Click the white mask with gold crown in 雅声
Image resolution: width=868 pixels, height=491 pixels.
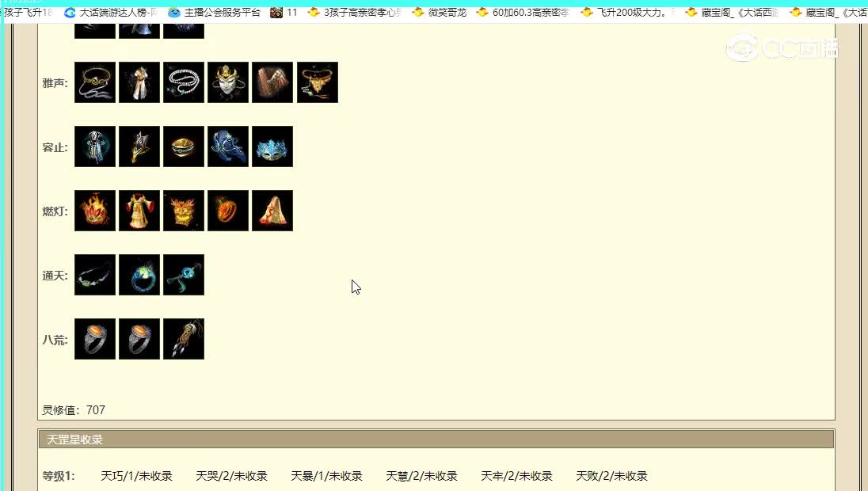pos(228,82)
